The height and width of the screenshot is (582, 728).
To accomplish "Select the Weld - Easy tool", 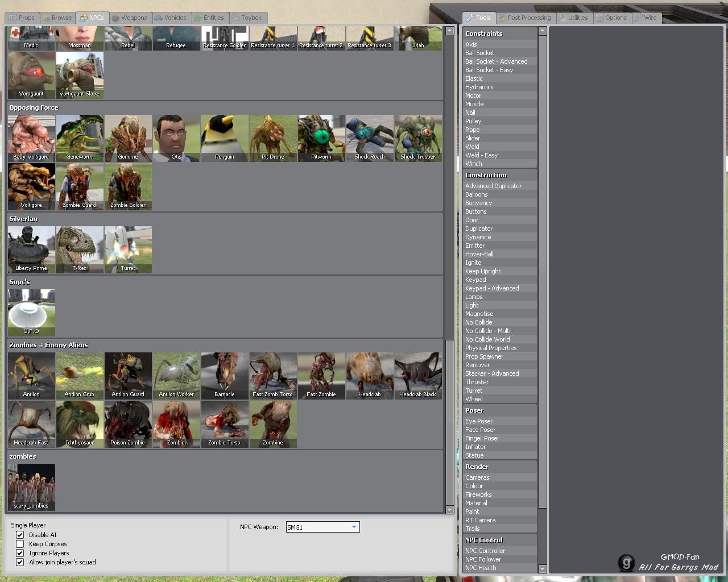I will coord(500,155).
